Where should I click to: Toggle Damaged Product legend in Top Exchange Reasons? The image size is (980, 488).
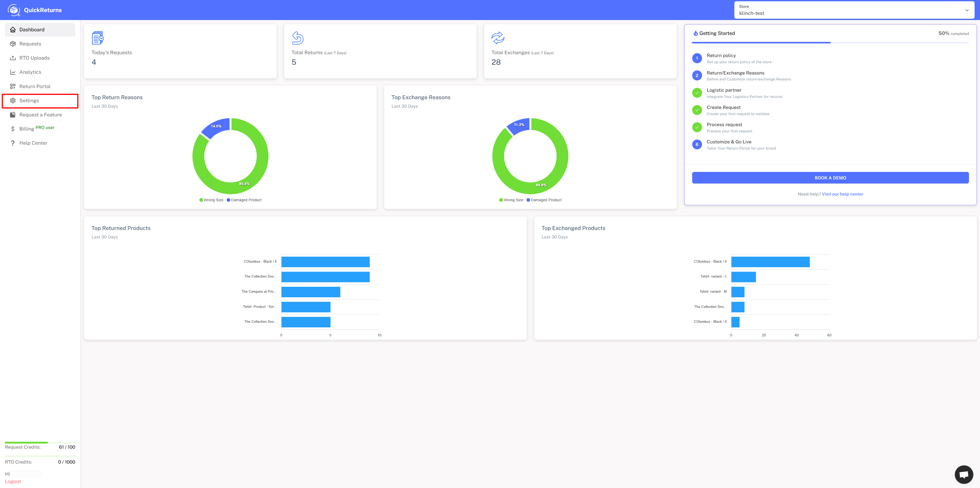click(x=544, y=200)
